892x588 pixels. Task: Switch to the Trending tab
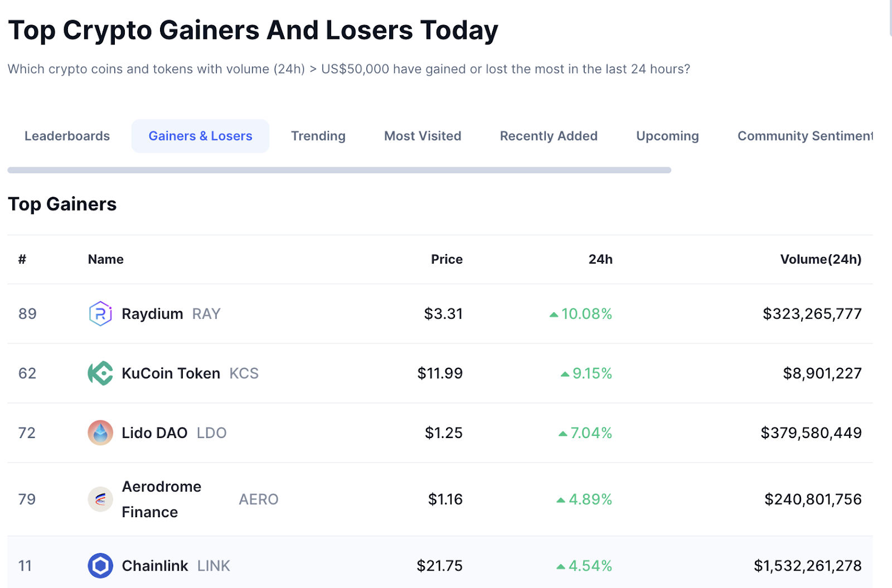(318, 136)
